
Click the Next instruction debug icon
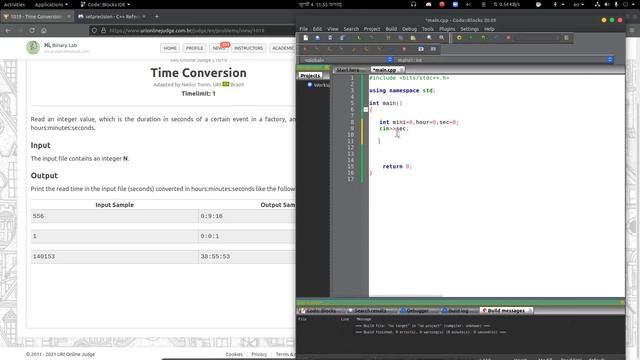(x=366, y=49)
